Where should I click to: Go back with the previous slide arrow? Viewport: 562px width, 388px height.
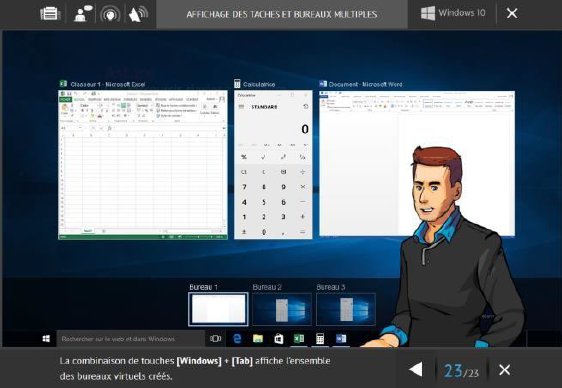coord(416,369)
